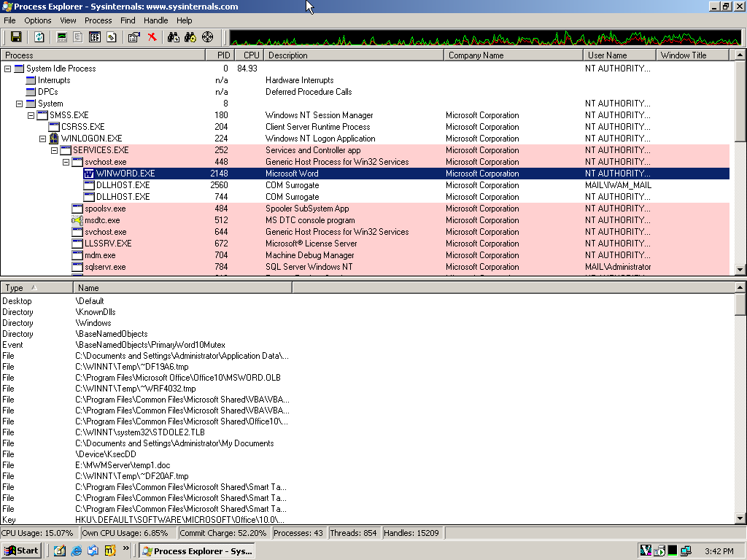Sort by the Window Title column header
Viewport: 747px width, 560px height.
click(692, 55)
